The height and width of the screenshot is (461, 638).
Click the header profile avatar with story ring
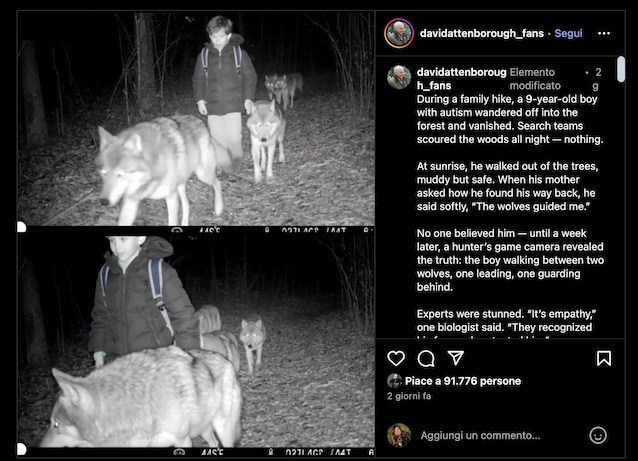(399, 33)
